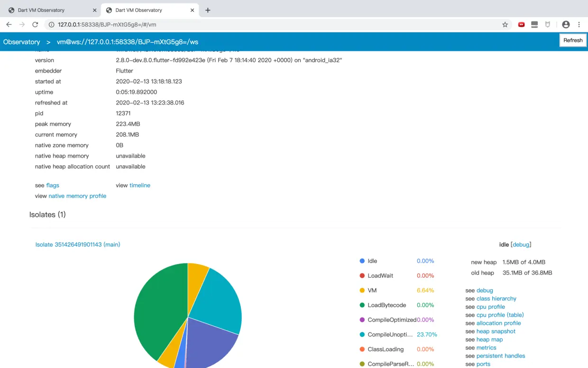
Task: Click the olive CompileParseR... legend dot
Action: click(x=362, y=364)
